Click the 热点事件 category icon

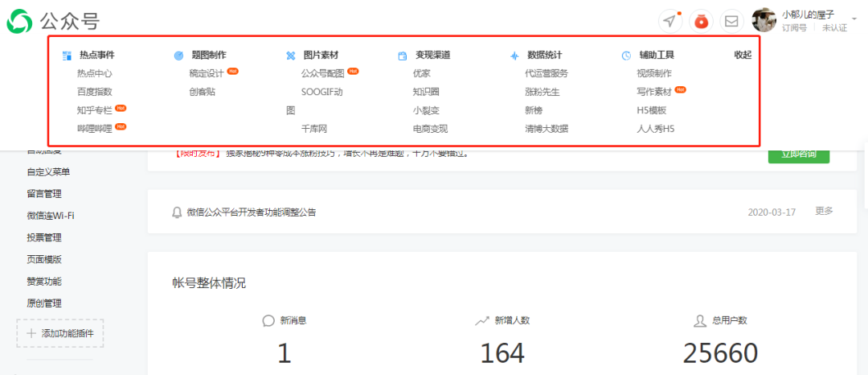click(68, 56)
